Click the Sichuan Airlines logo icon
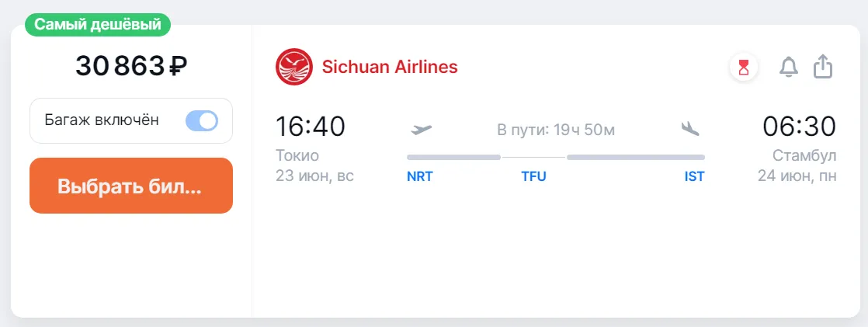 click(x=293, y=67)
